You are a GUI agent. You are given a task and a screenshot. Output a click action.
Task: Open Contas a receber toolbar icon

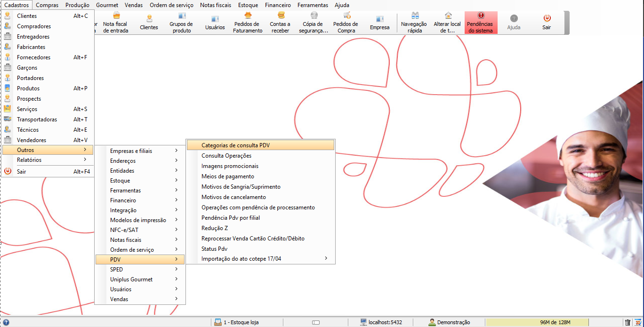(x=280, y=23)
